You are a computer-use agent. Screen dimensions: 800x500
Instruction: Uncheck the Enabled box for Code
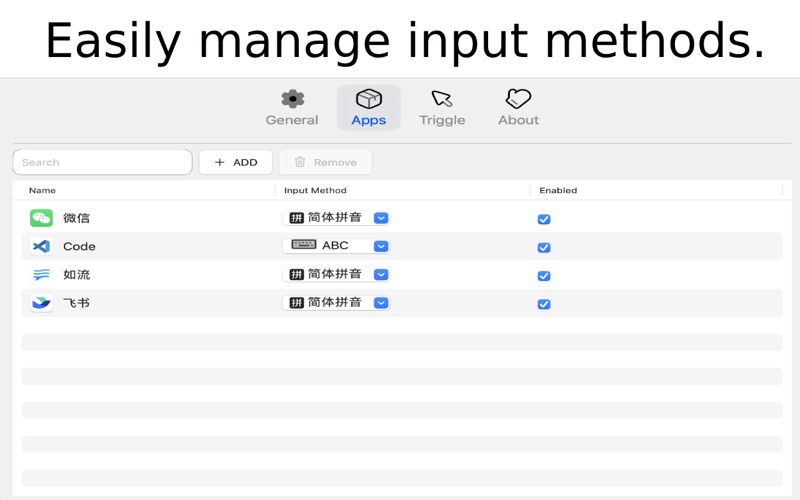(544, 247)
